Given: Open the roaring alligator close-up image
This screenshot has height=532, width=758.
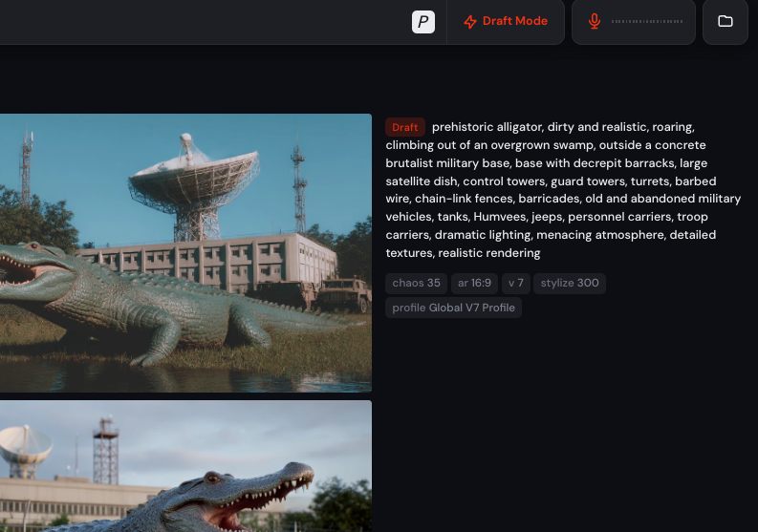Looking at the screenshot, I should point(185,466).
